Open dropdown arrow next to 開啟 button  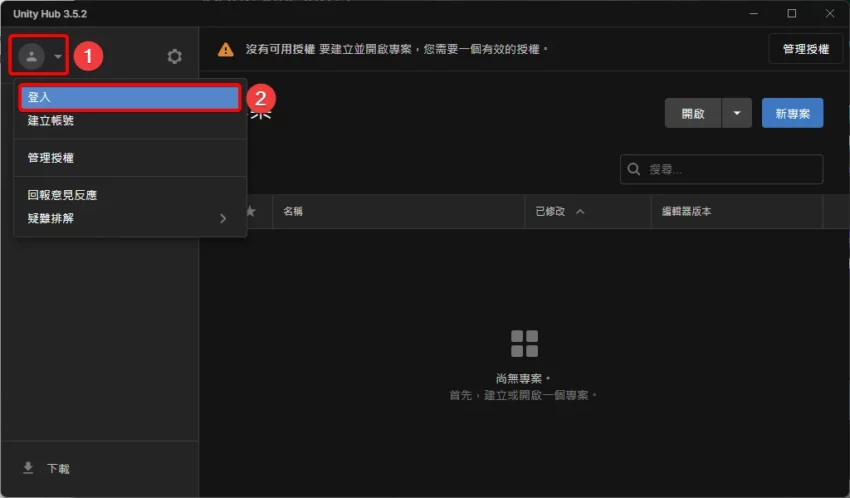[x=737, y=113]
